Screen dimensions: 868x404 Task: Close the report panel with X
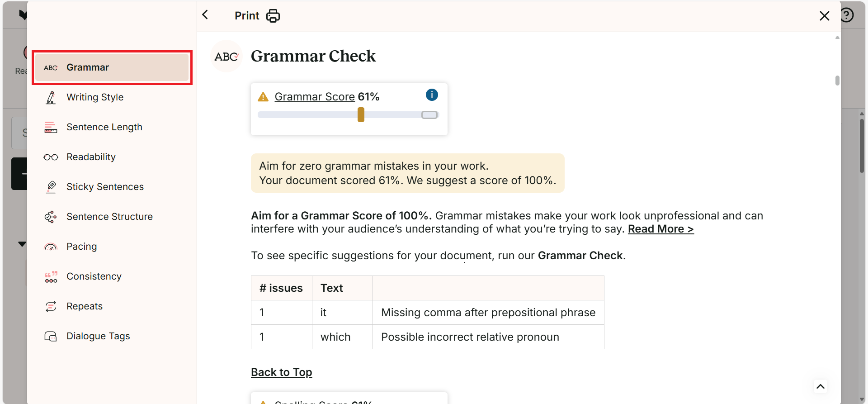[824, 16]
